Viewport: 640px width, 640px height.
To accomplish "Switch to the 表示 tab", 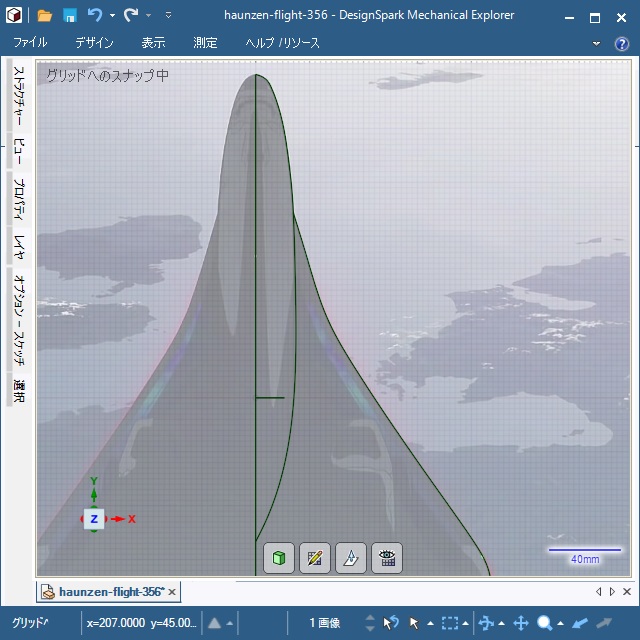I will [x=153, y=42].
